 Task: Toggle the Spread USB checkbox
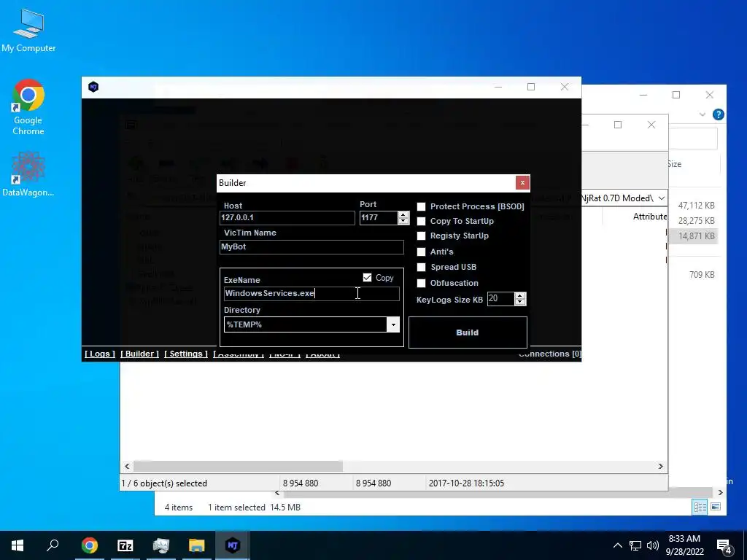coord(421,267)
